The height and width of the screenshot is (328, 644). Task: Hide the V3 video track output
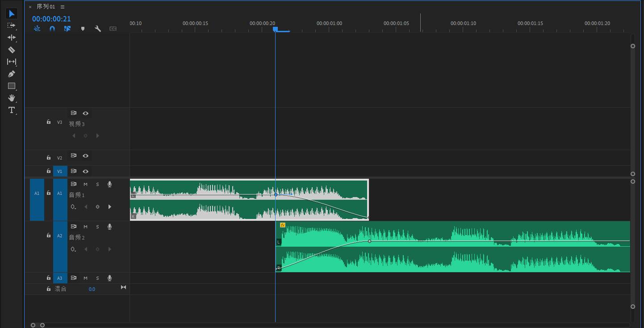tap(85, 114)
